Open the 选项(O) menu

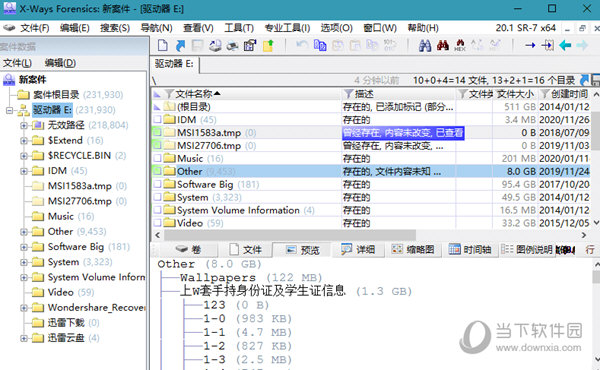click(336, 28)
